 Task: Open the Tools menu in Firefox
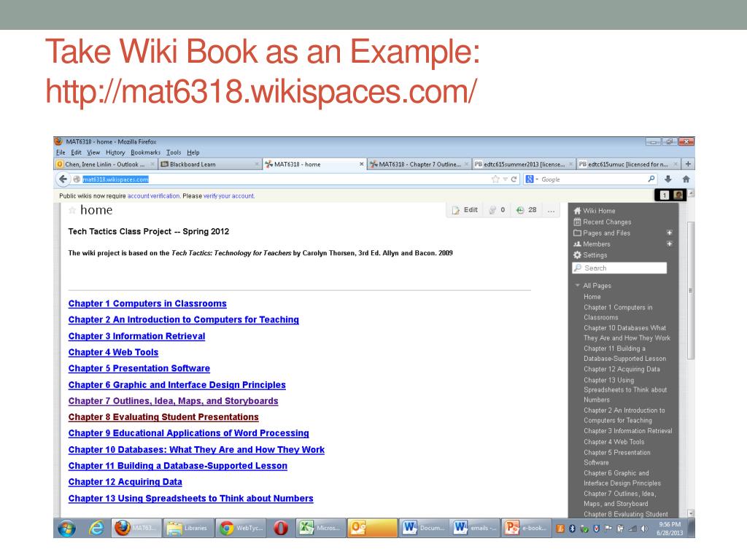pos(173,152)
